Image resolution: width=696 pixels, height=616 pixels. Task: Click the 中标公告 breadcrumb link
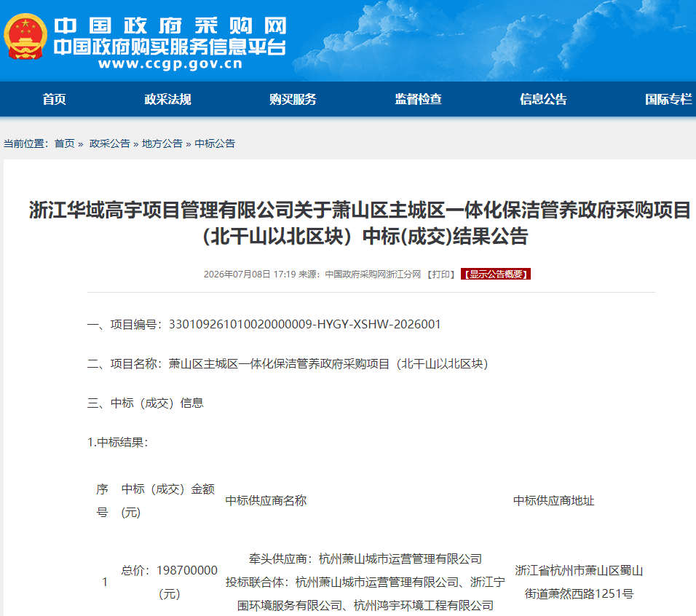point(215,143)
